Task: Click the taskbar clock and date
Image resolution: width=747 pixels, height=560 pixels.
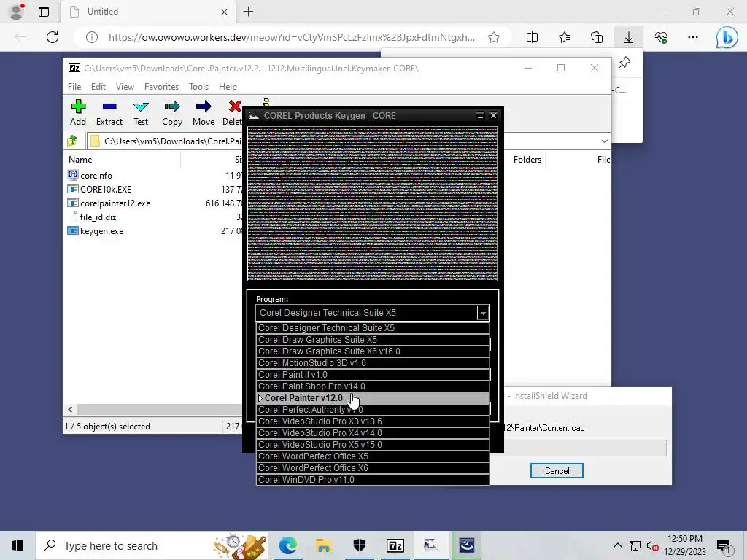Action: (x=685, y=545)
